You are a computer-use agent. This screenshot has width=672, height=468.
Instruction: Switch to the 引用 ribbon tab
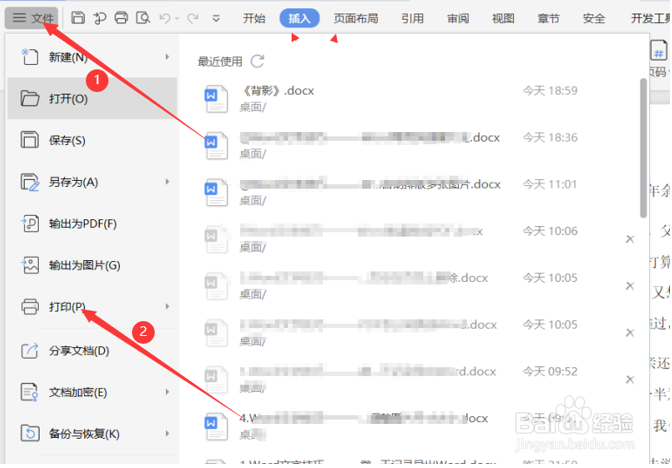(x=412, y=18)
